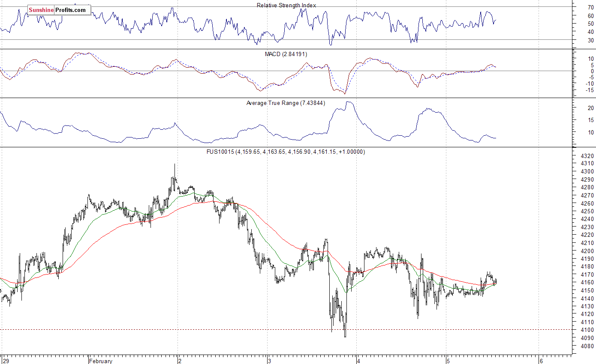Click the date axis label 2
Screen dimensions: 596x364
(x=181, y=361)
